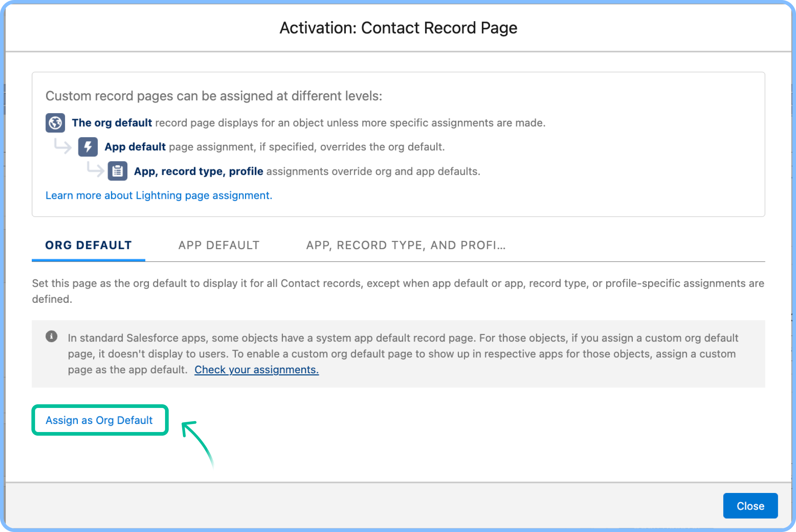Click the info icon in the notice box
796x532 pixels.
(52, 336)
